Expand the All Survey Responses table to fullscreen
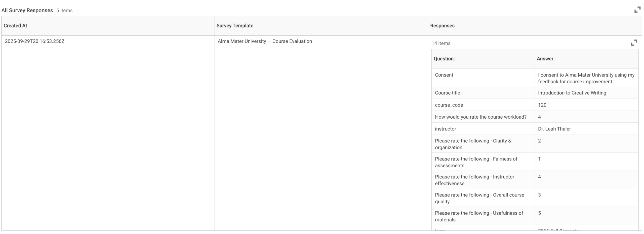 [x=637, y=10]
